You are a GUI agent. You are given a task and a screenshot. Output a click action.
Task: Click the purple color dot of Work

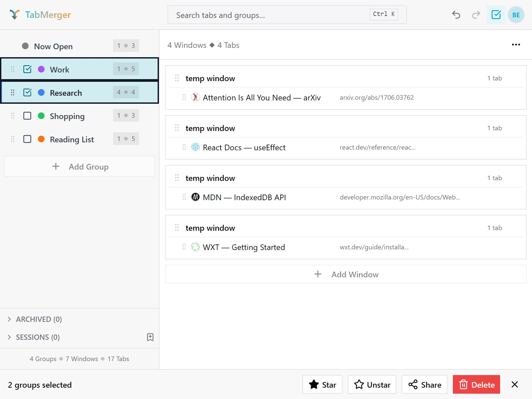click(x=41, y=69)
